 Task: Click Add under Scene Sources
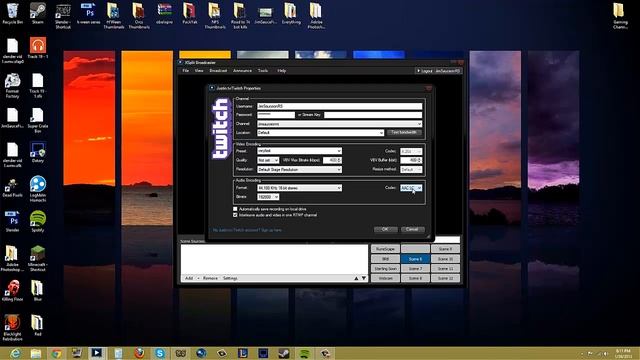click(x=189, y=278)
